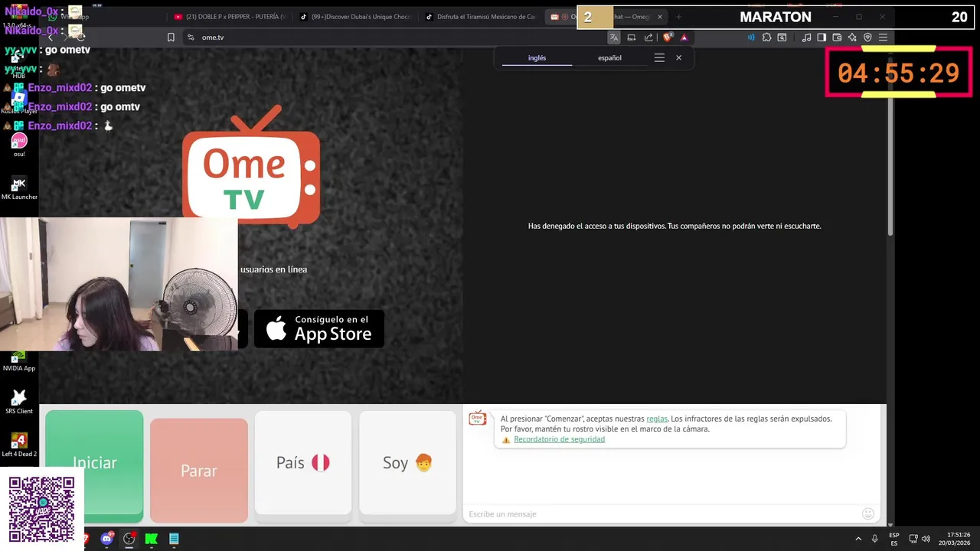Screen dimensions: 980x551
Task: Click the large OmeTV logo
Action: pyautogui.click(x=251, y=166)
